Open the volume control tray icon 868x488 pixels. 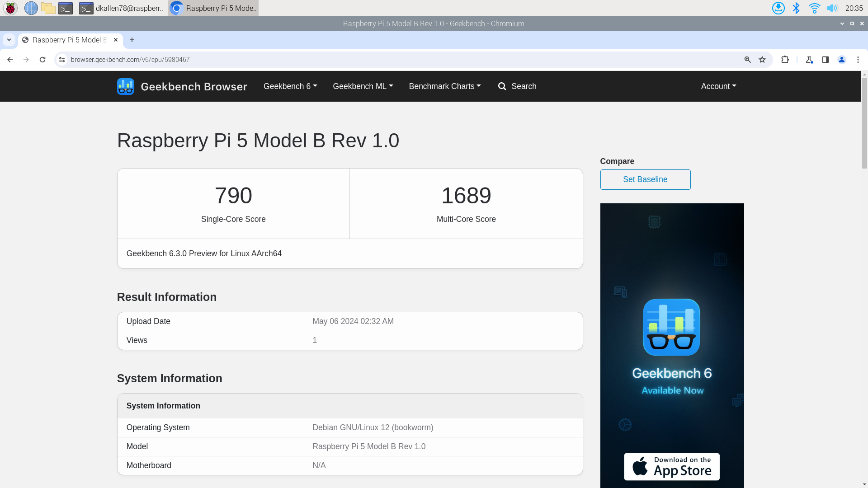pyautogui.click(x=832, y=8)
